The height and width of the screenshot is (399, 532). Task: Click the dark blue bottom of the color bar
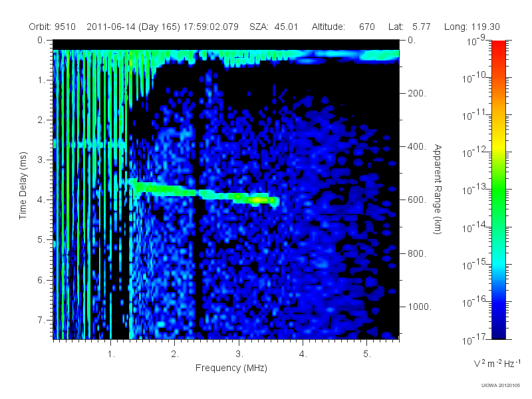(x=499, y=332)
